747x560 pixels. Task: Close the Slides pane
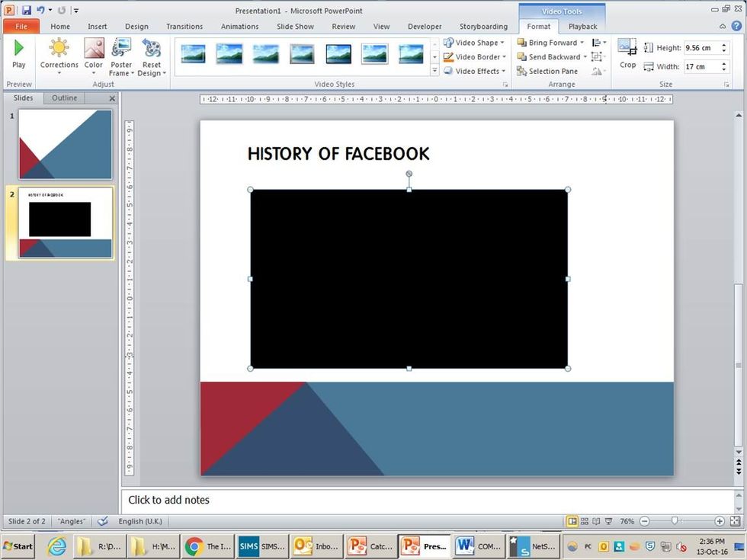(112, 98)
